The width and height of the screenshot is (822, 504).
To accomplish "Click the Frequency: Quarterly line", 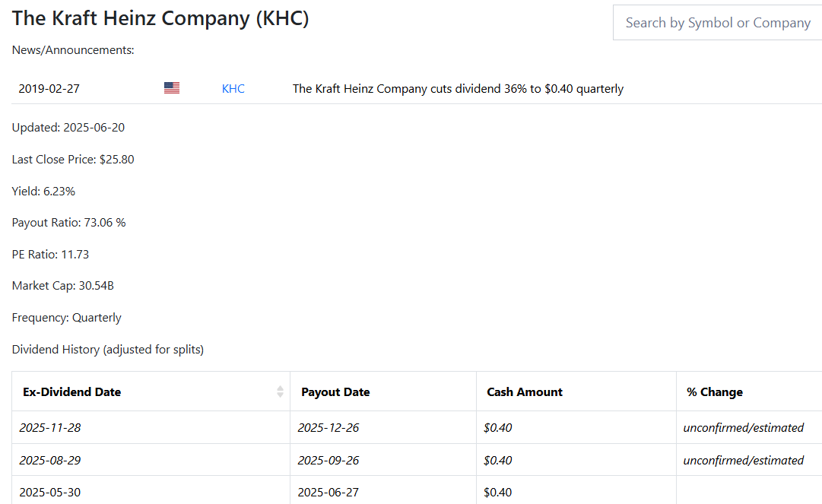I will pyautogui.click(x=67, y=318).
